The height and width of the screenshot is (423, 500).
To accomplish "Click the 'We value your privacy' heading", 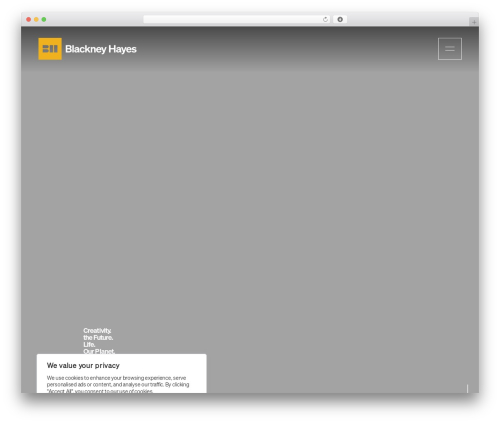I will tap(83, 366).
